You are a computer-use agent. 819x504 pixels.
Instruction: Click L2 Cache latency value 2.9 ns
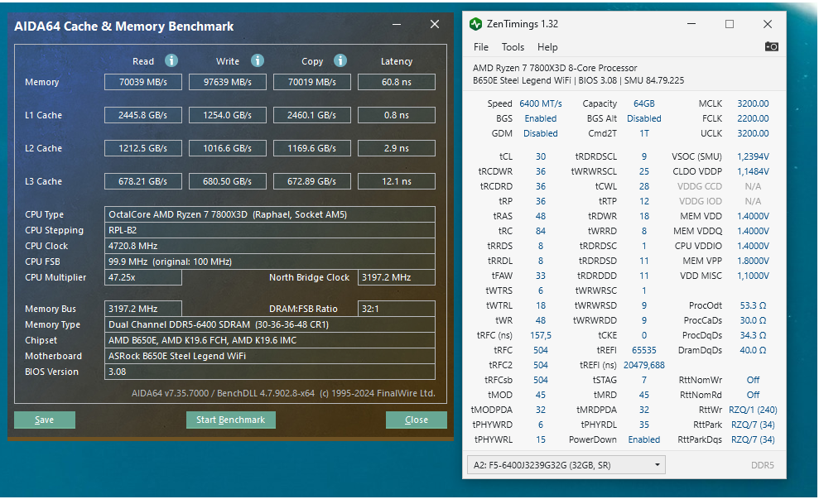tap(397, 148)
